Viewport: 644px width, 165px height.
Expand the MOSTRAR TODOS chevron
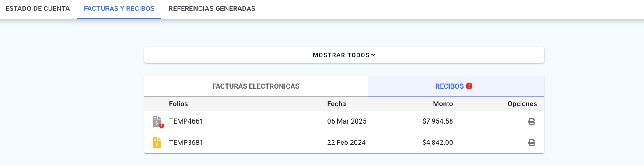pos(373,55)
